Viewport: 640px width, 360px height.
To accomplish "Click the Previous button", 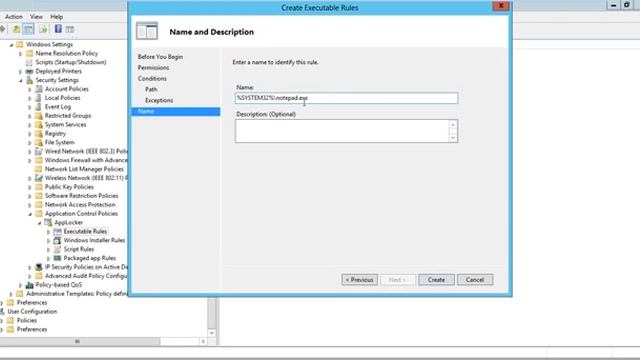I will tap(359, 280).
